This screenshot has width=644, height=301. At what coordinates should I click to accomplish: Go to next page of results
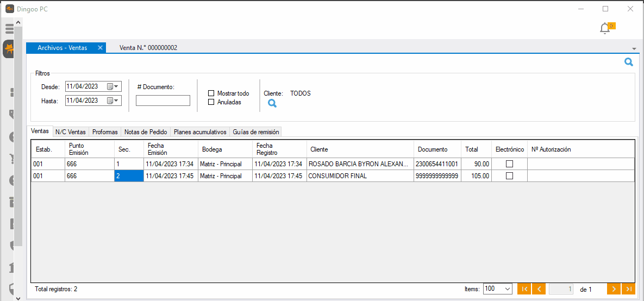(614, 289)
